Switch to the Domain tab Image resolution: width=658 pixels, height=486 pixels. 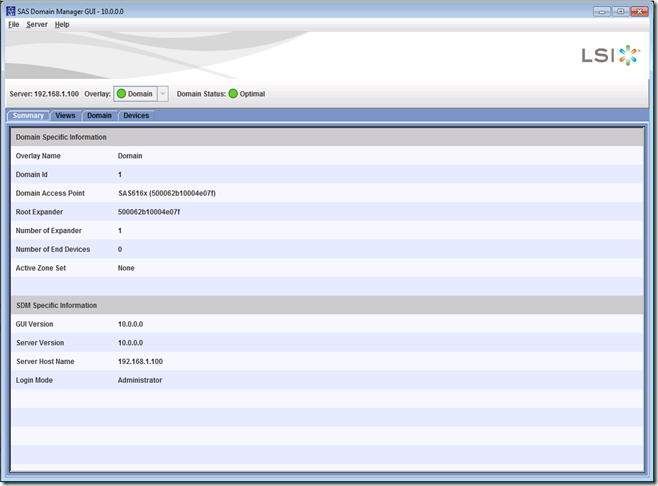(99, 115)
